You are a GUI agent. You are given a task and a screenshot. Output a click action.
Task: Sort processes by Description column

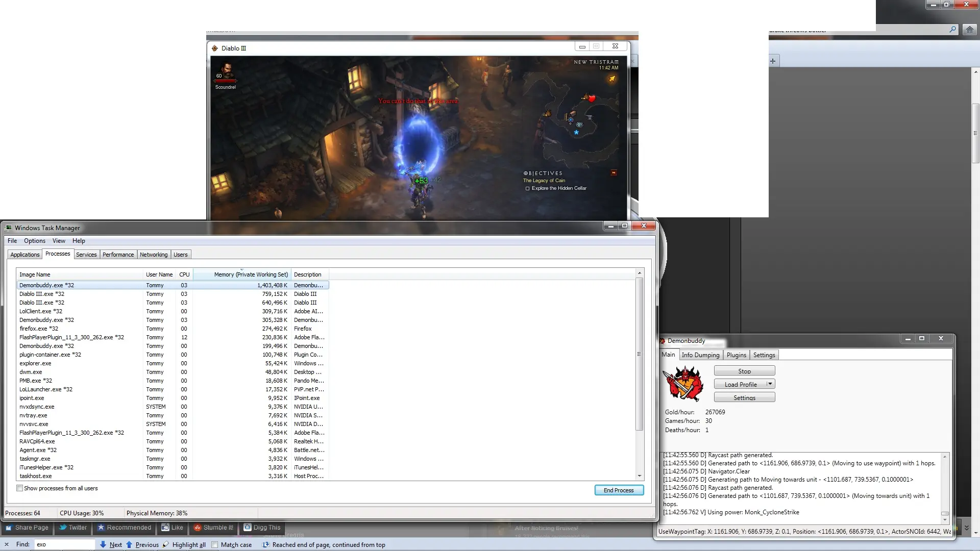click(x=309, y=274)
